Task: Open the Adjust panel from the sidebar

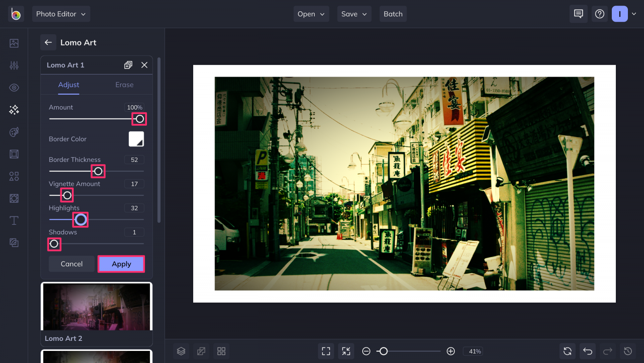Action: coord(14,65)
